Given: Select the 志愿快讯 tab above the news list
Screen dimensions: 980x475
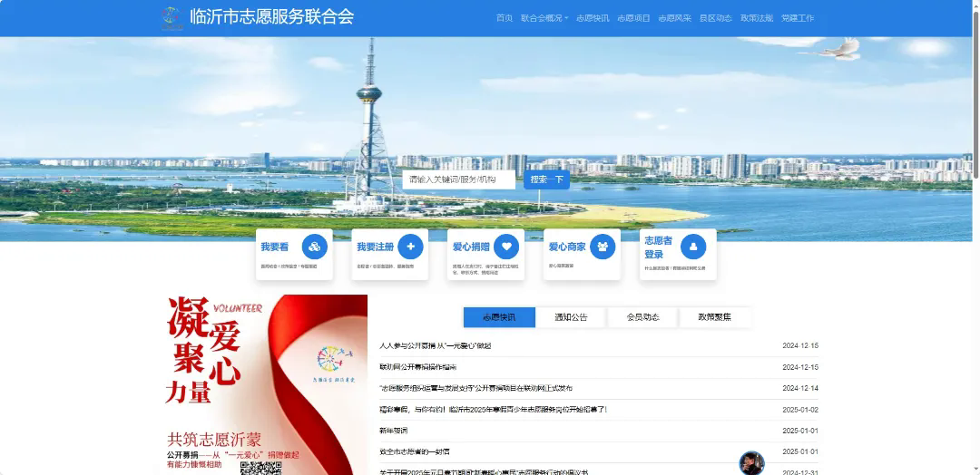Looking at the screenshot, I should tap(499, 317).
